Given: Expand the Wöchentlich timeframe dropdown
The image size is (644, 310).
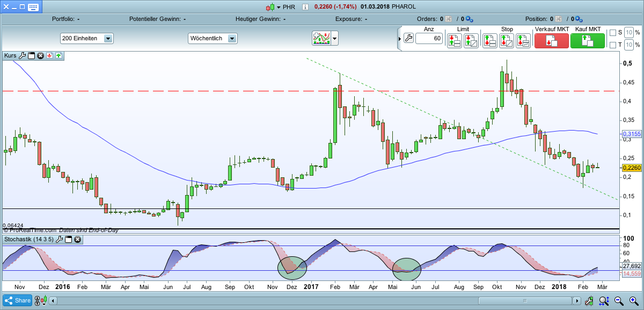Looking at the screenshot, I should (232, 39).
